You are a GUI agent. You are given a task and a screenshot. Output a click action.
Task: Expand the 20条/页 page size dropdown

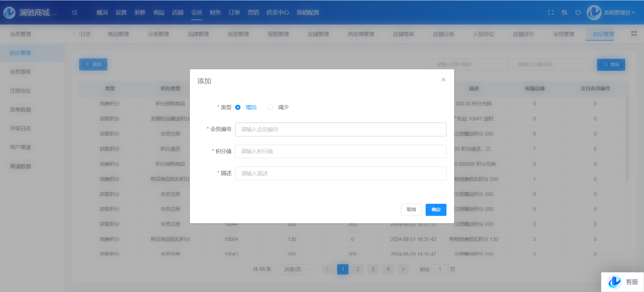(296, 269)
